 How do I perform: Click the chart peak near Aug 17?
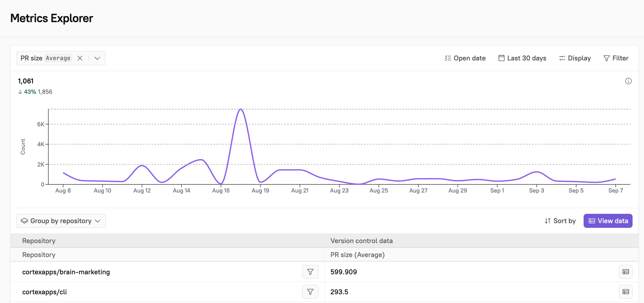[241, 109]
